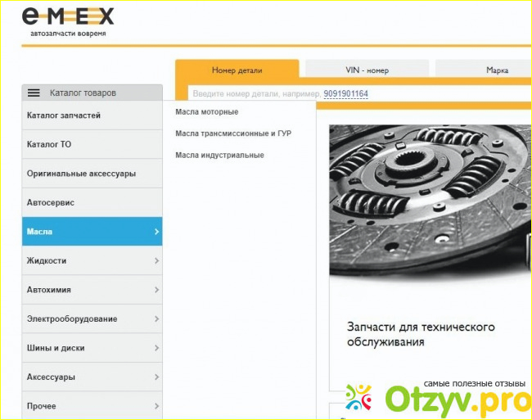Open Каталог ТО menu item

(x=49, y=145)
